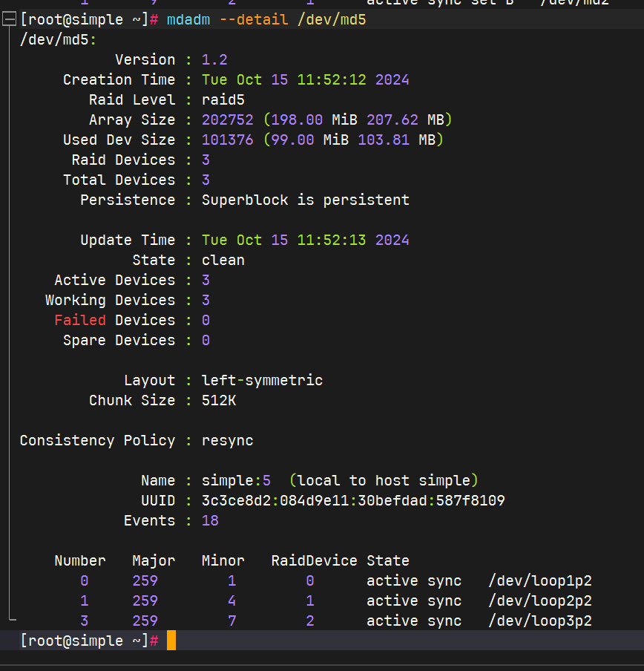Click the Superblock is persistent text
Image resolution: width=644 pixels, height=671 pixels.
click(306, 199)
